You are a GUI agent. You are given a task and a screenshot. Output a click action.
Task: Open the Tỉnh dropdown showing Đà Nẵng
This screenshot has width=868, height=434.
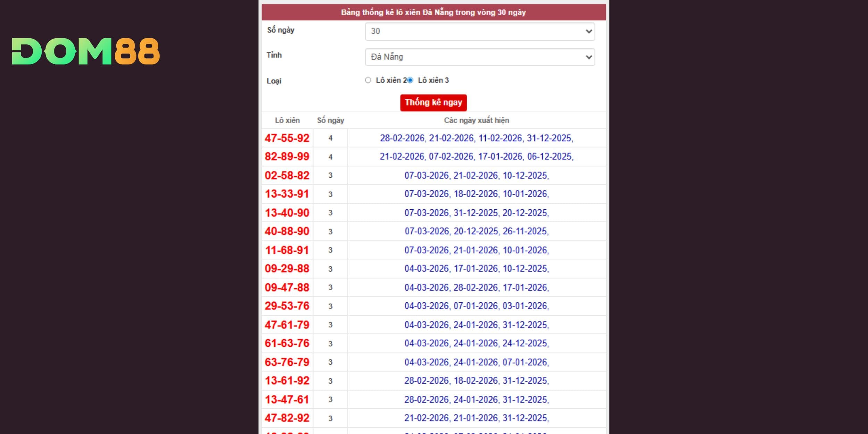[479, 57]
